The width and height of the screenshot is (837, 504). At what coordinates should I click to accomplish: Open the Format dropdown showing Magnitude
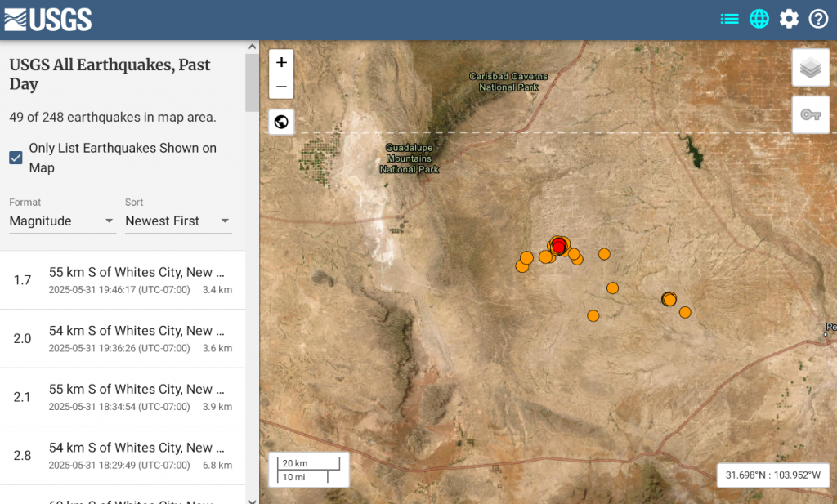tap(62, 221)
